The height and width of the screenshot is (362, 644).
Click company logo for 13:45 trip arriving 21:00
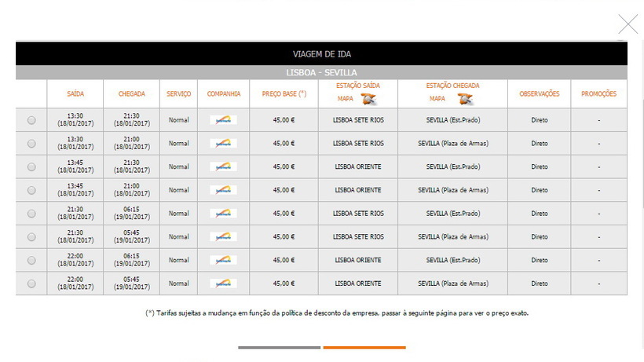point(224,190)
